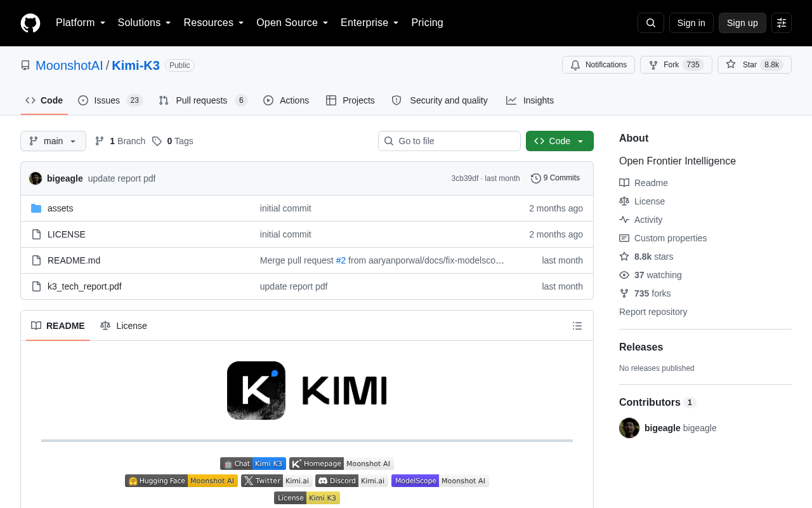
Task: Click bigeagle avatar in commit row
Action: coord(36,178)
